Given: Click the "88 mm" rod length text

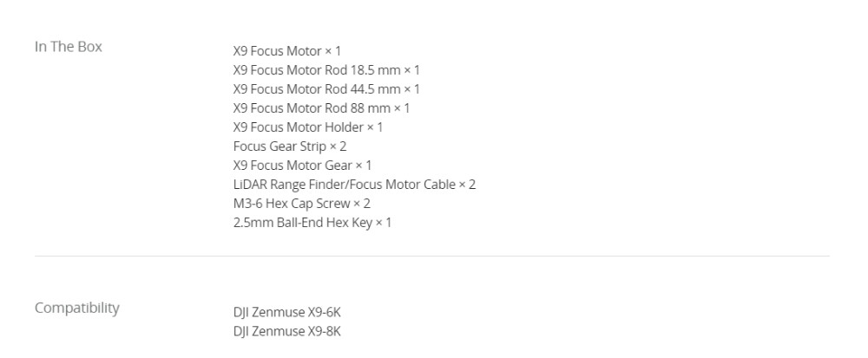Looking at the screenshot, I should [x=371, y=107].
